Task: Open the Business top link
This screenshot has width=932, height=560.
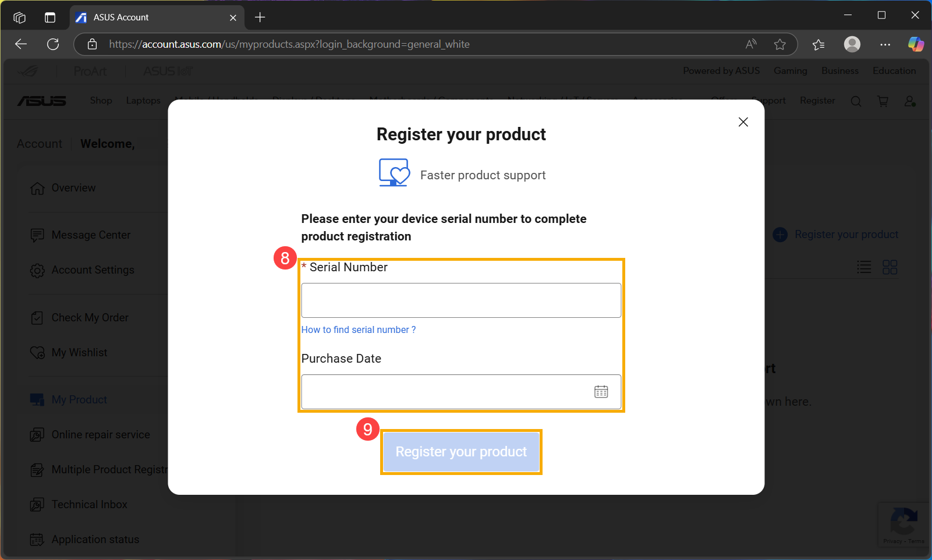Action: [840, 70]
